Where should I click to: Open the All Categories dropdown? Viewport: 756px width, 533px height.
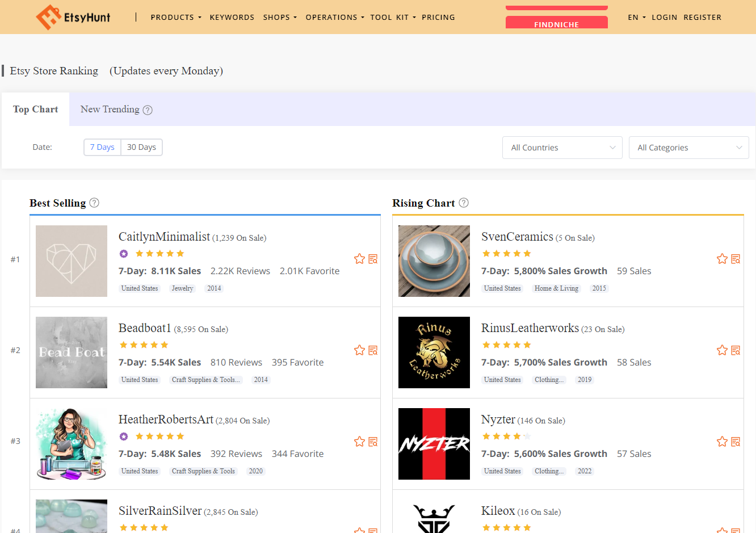[688, 147]
